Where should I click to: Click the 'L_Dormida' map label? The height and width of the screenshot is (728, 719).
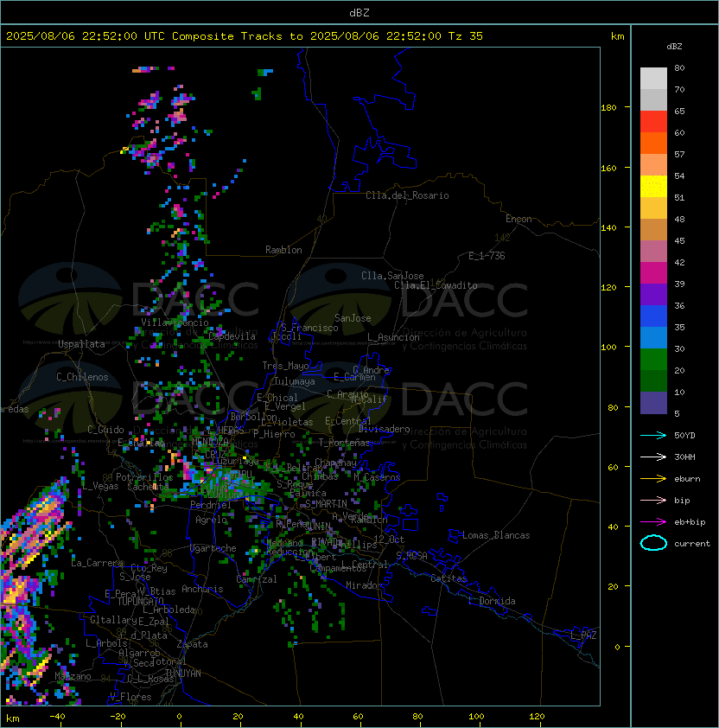492,601
